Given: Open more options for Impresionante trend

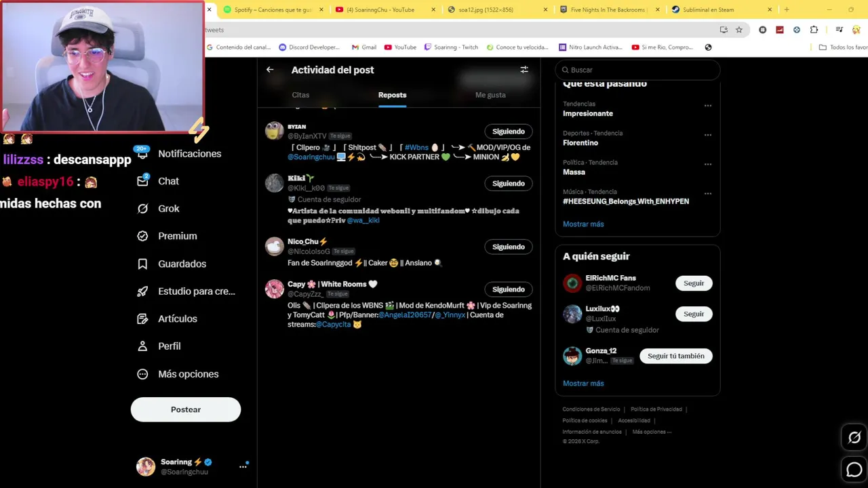Looking at the screenshot, I should [x=708, y=106].
